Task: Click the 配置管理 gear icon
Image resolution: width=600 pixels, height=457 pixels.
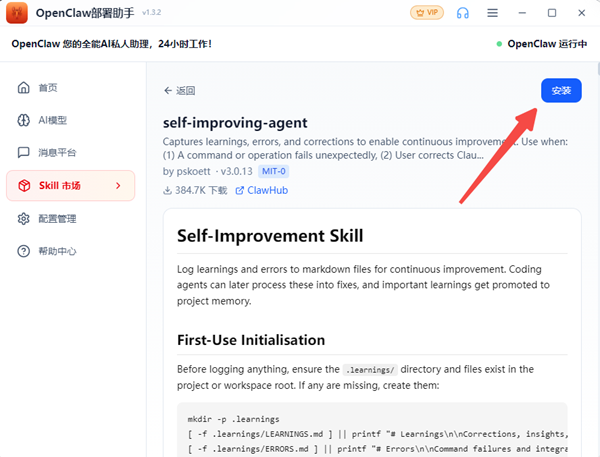Action: [x=23, y=219]
